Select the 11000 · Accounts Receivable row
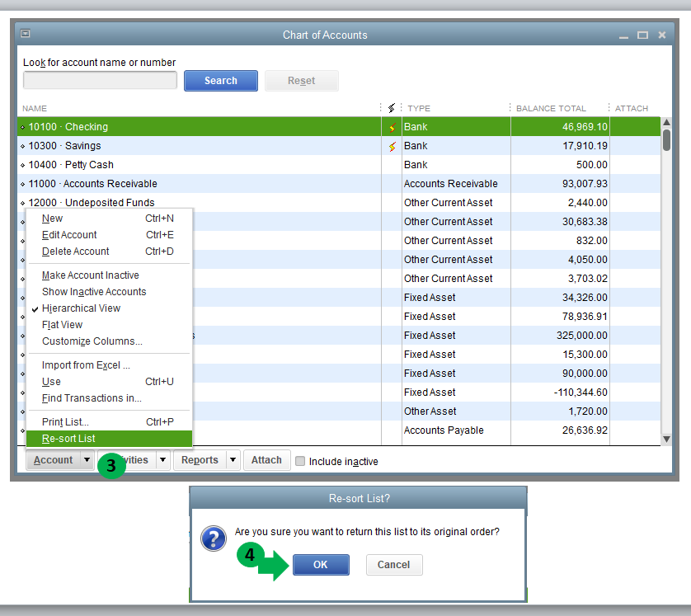691x616 pixels. point(338,184)
